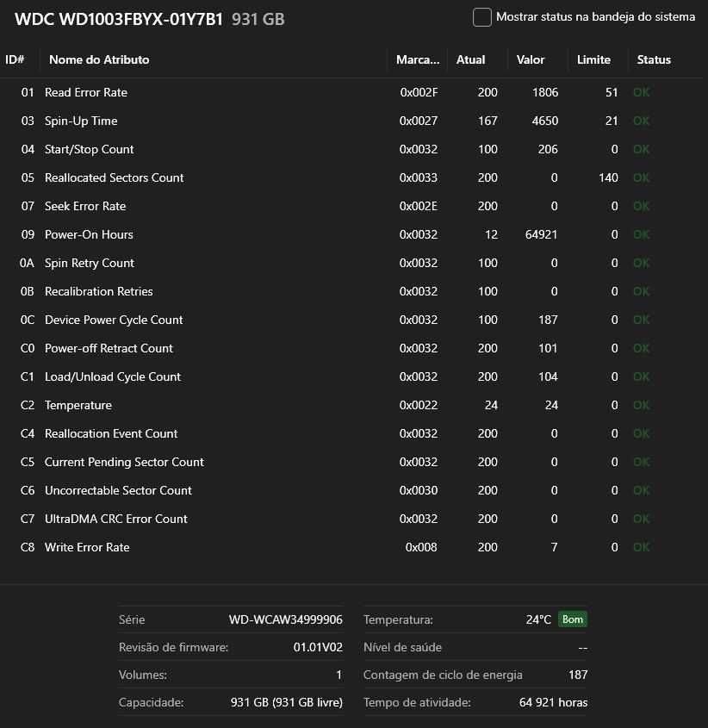
Task: Click the Power-off Retract Count value 101
Action: [548, 348]
